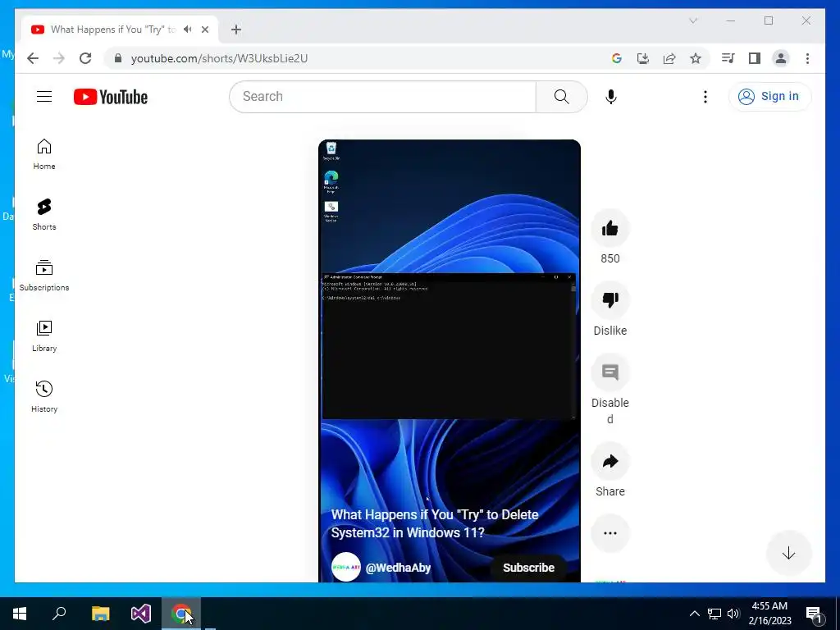This screenshot has width=840, height=630.
Task: Open taskbar search
Action: click(59, 614)
